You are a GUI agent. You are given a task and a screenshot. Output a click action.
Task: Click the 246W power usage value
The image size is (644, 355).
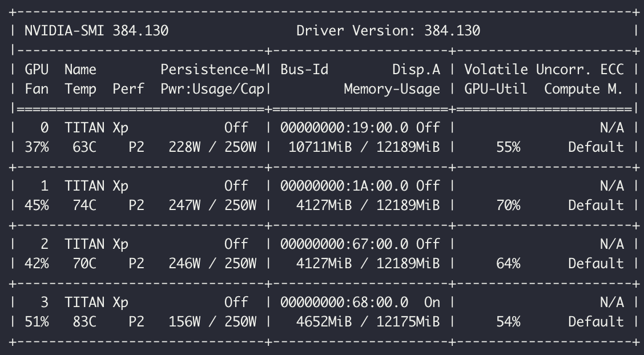pyautogui.click(x=184, y=264)
